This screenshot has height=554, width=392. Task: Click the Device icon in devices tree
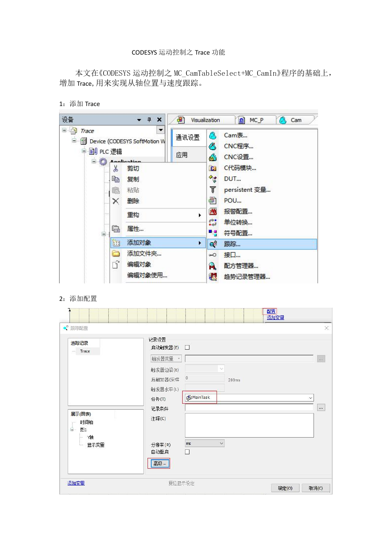click(x=83, y=141)
